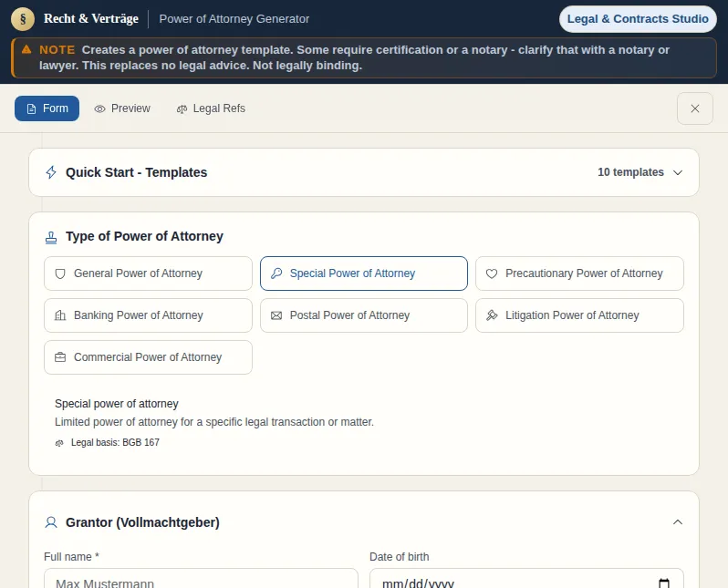Click the Legal & Contracts Studio button
The image size is (728, 588).
(x=638, y=19)
